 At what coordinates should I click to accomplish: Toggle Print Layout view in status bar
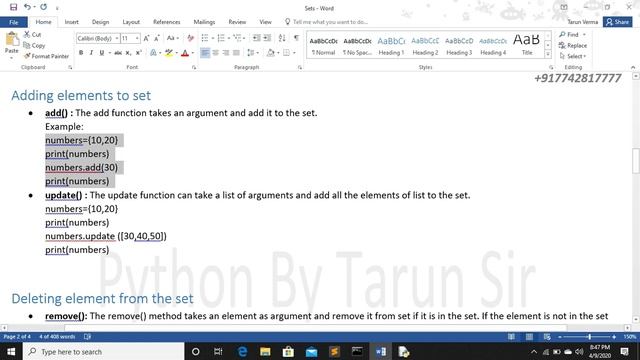coord(529,337)
